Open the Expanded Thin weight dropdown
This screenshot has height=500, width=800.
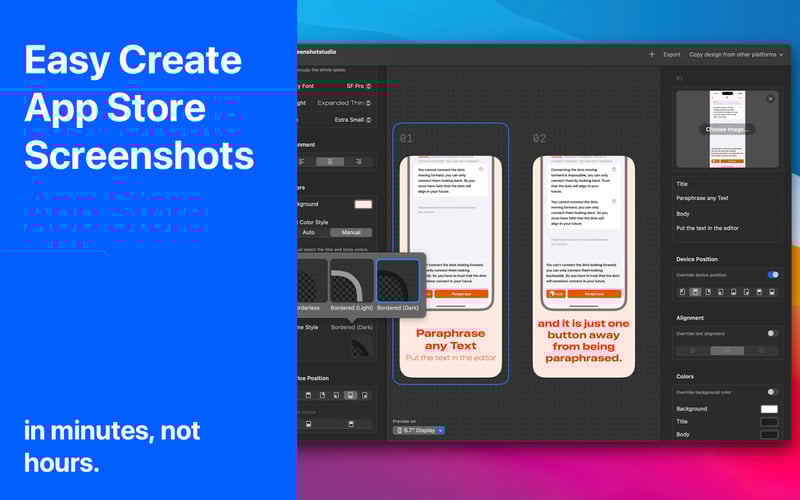(344, 103)
